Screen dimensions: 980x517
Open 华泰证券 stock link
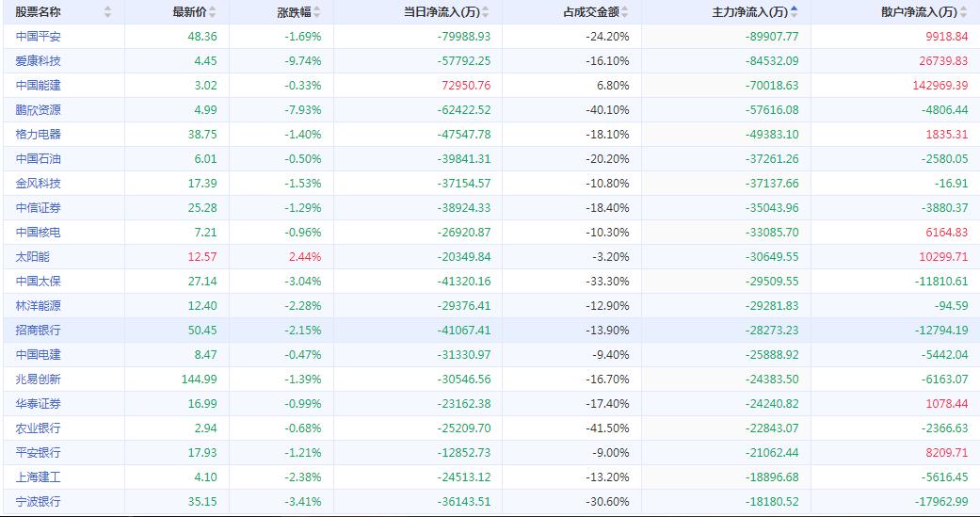click(38, 404)
